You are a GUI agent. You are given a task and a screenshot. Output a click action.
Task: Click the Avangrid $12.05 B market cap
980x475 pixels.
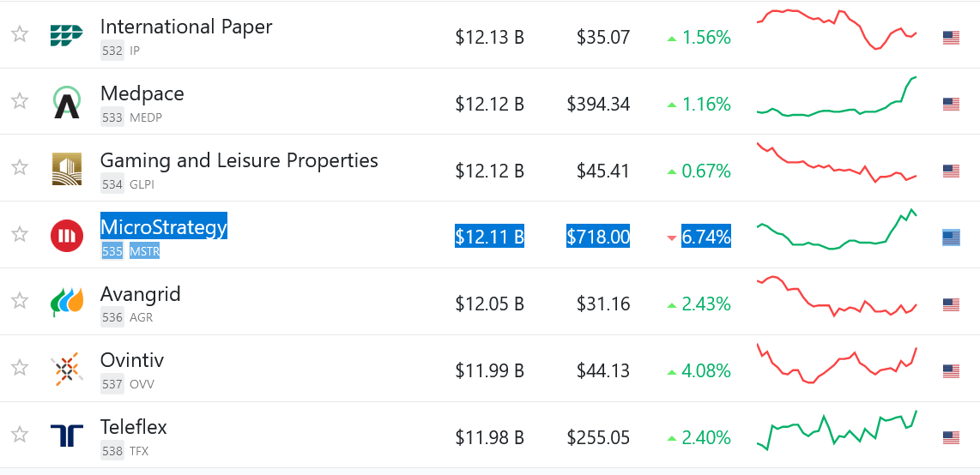click(489, 304)
